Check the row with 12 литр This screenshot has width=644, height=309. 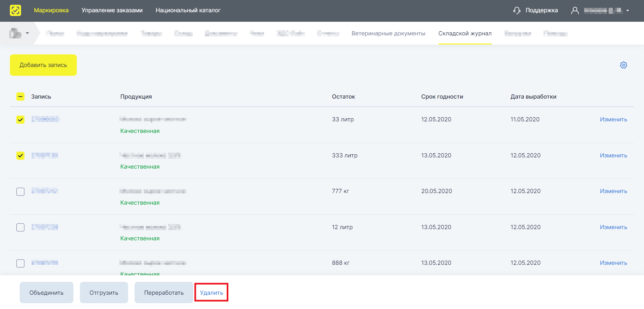(20, 227)
